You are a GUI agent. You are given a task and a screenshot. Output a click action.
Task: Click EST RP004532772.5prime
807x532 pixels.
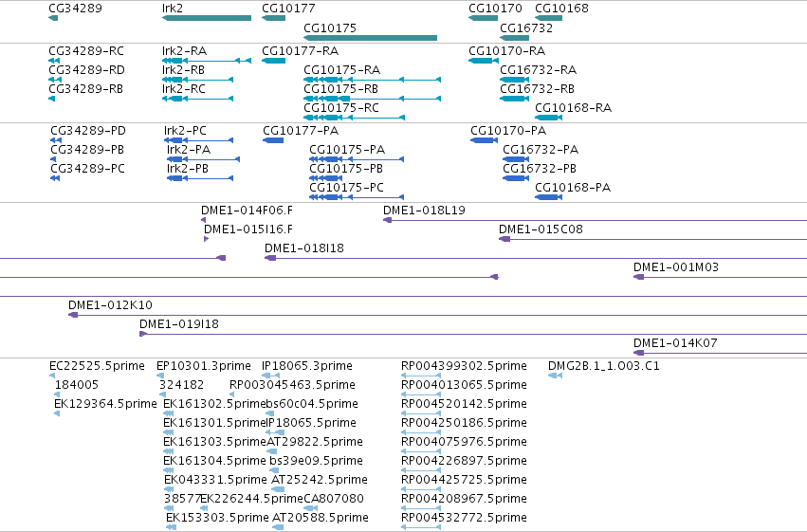coord(464,518)
